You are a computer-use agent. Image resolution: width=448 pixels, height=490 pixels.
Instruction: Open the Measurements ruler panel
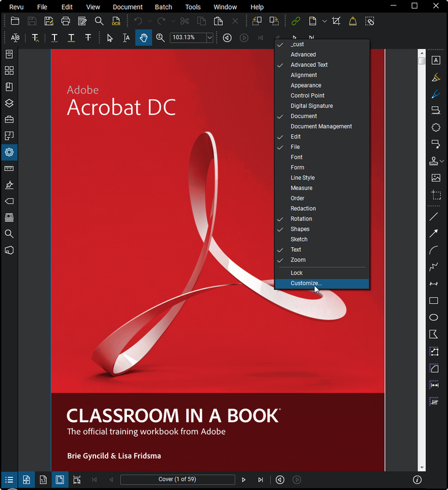[x=9, y=168]
